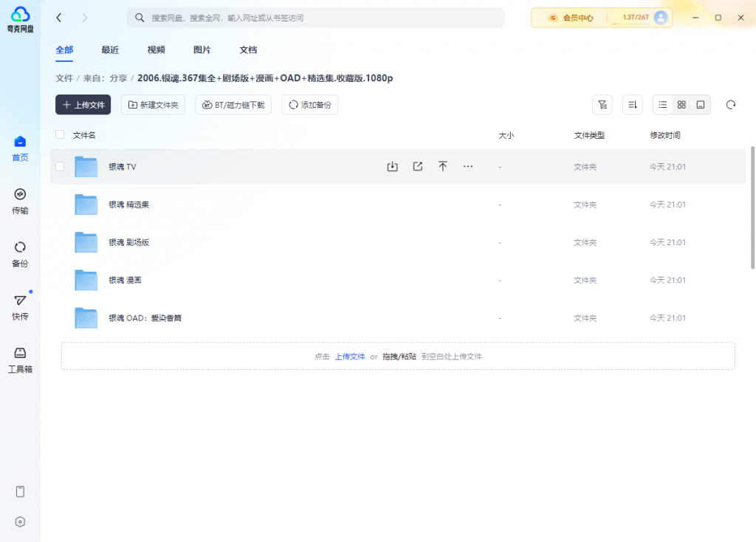The height and width of the screenshot is (542, 756).
Task: Switch to list view
Action: (x=663, y=105)
